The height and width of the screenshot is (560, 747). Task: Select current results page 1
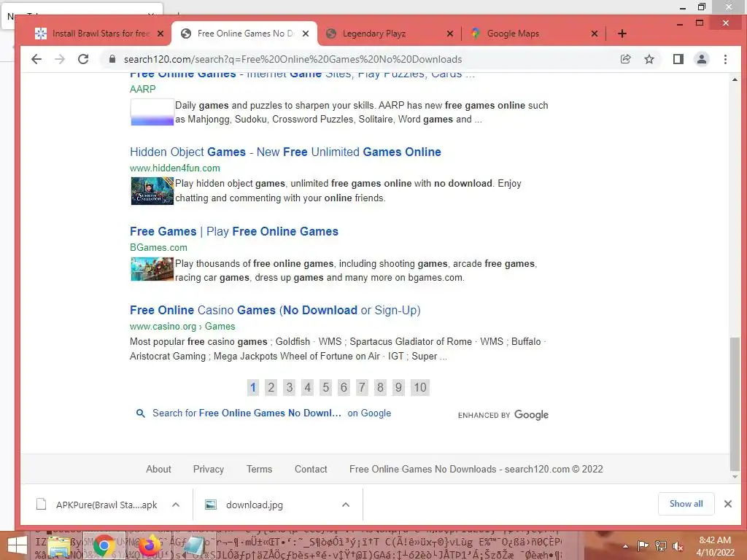[x=253, y=387]
